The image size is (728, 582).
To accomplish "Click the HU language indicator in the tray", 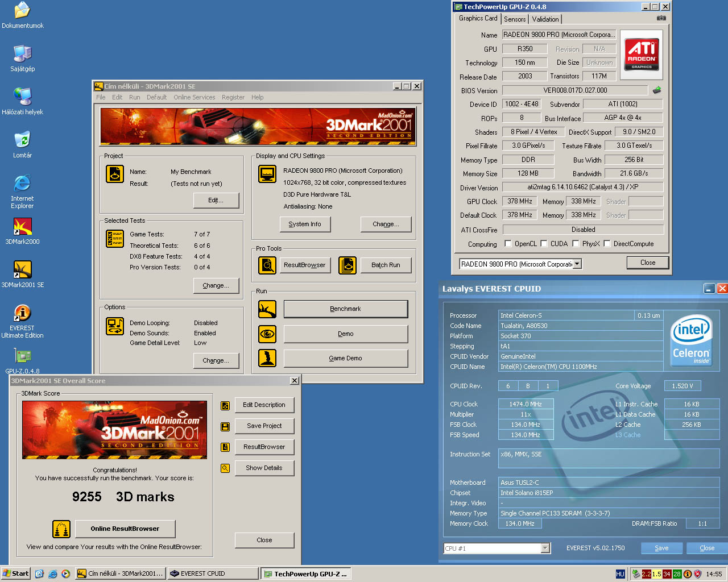I will coord(620,574).
